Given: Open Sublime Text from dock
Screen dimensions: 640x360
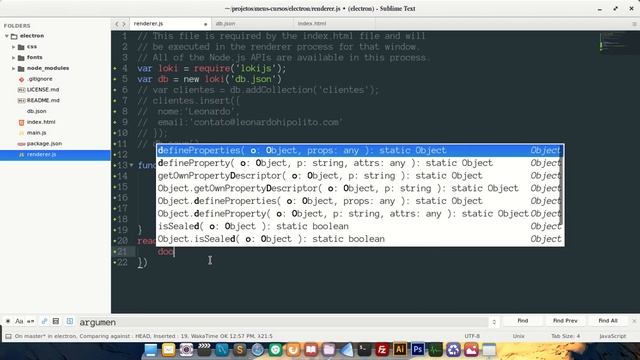Looking at the screenshot, I should click(x=240, y=350).
